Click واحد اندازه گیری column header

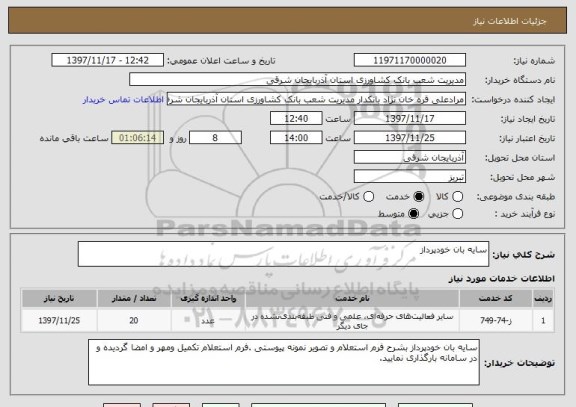208,299
